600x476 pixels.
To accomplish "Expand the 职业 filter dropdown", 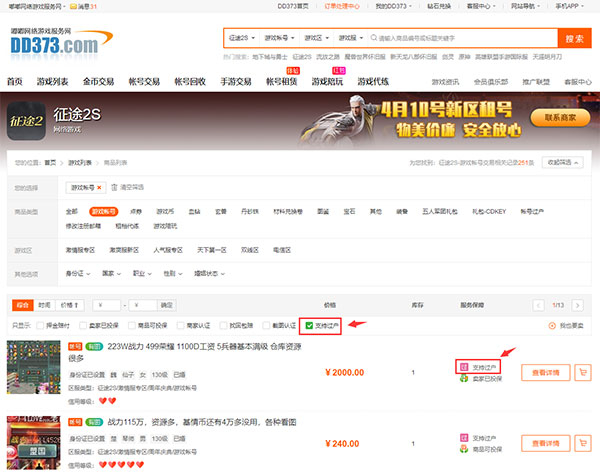I will point(142,274).
